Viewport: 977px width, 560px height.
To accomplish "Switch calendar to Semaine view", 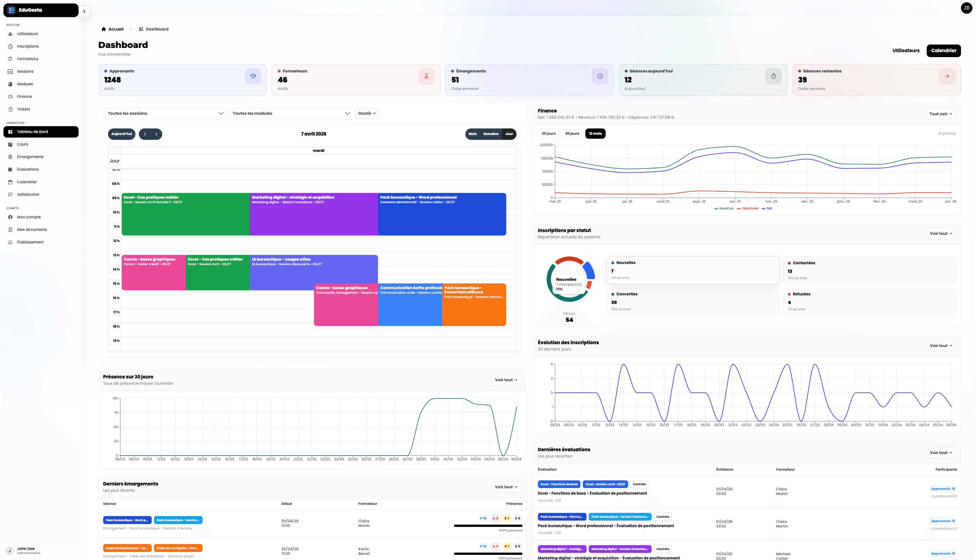I will coord(490,134).
